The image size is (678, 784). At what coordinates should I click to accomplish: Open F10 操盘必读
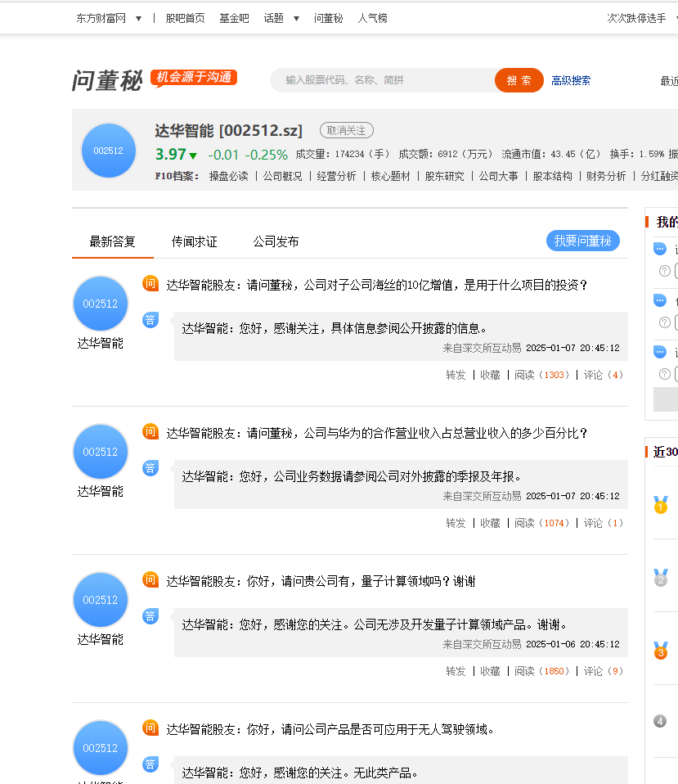(x=228, y=176)
